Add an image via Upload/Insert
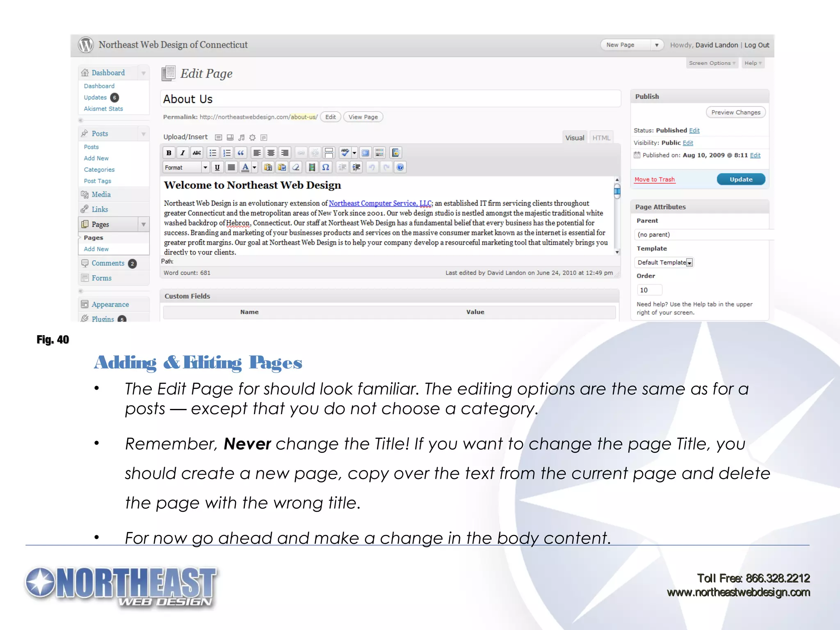The height and width of the screenshot is (630, 840). (219, 137)
